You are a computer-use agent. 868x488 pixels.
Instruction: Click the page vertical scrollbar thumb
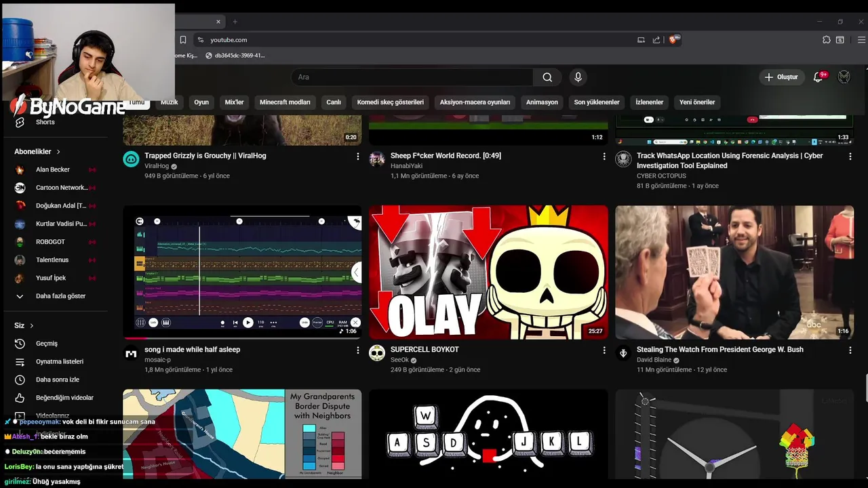(x=865, y=388)
